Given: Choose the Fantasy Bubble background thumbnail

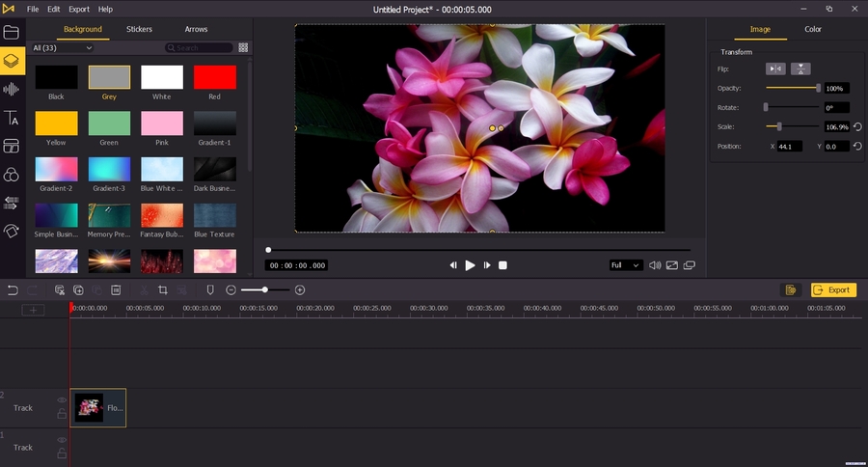Looking at the screenshot, I should 162,215.
